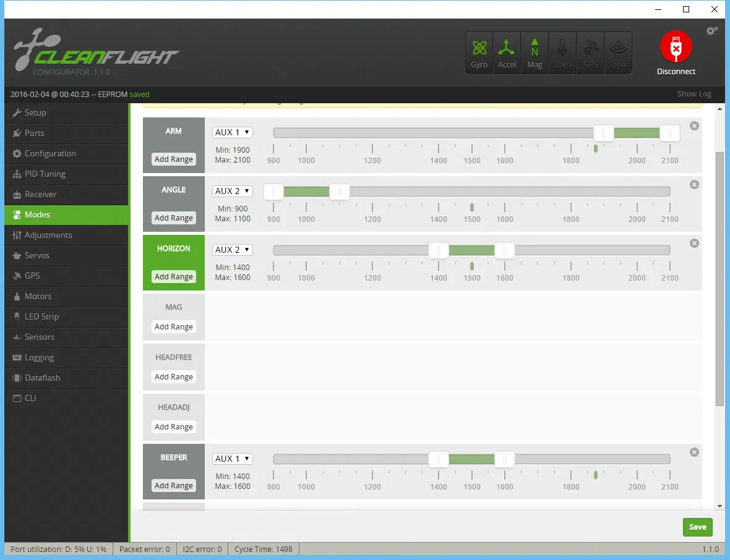Click Add Range under BEEPER
The height and width of the screenshot is (560, 730).
pyautogui.click(x=174, y=486)
